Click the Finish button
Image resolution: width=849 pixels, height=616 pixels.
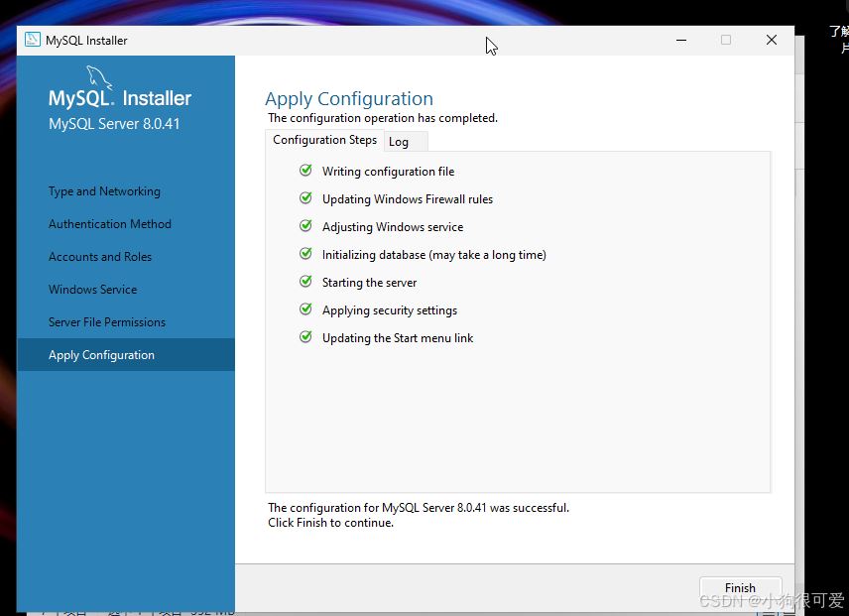[x=740, y=588]
